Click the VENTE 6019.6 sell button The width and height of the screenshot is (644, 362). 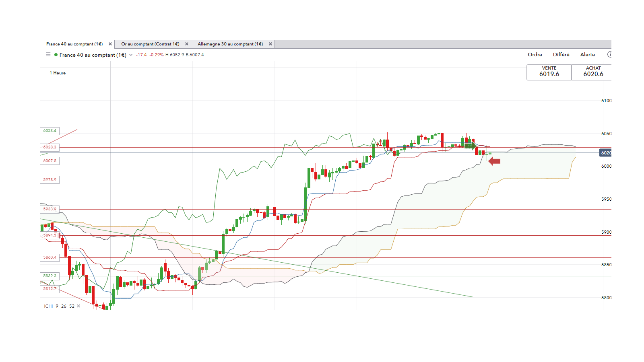(x=549, y=72)
